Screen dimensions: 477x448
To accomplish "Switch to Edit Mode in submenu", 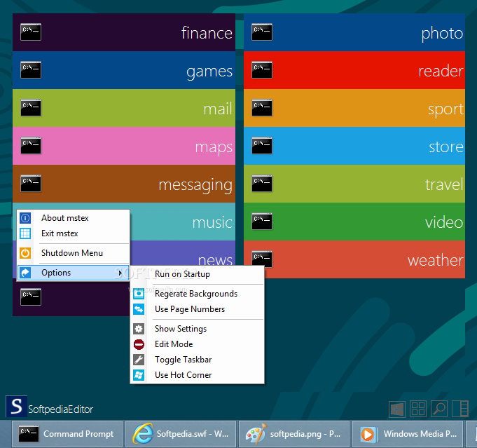I will click(x=197, y=344).
